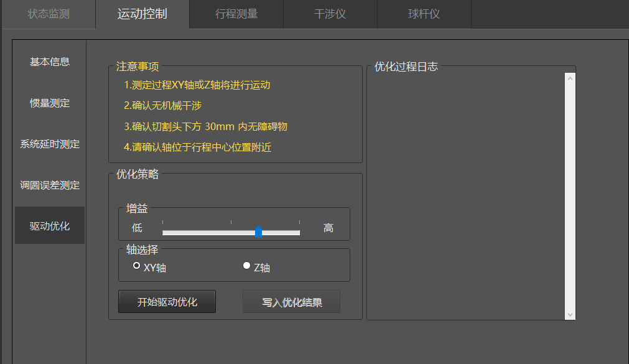Click the 优化过程日志 scrollbar track
Screen dimensions: 629x364
(x=570, y=197)
